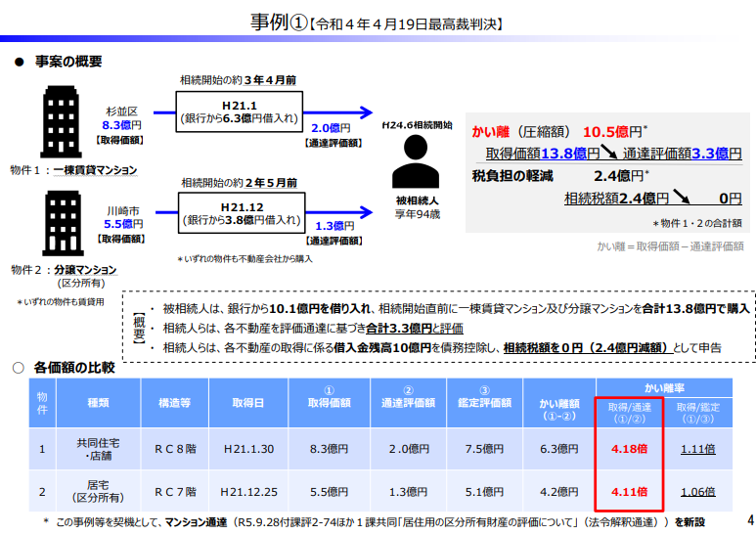This screenshot has height=535, width=756.
Task: Click the underlined 1.06倍 value
Action: [x=696, y=491]
